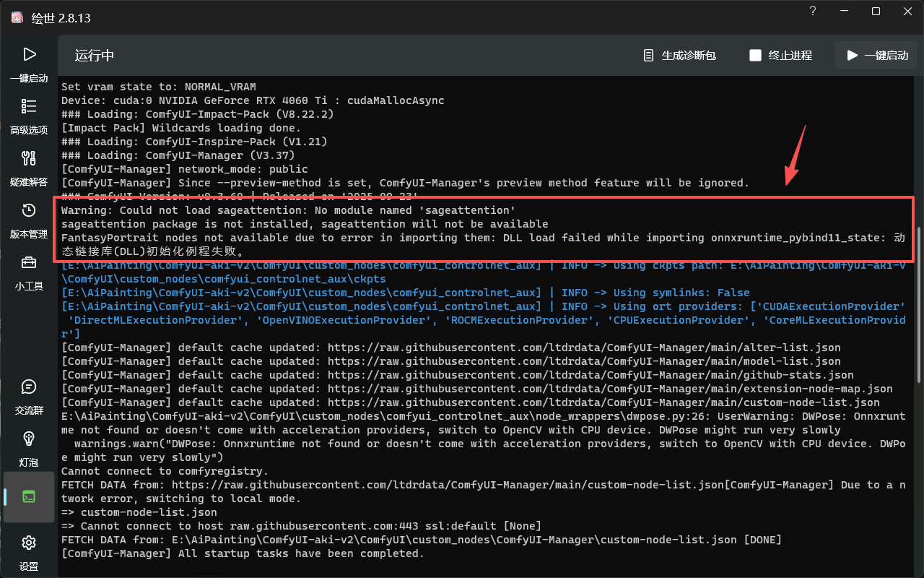The height and width of the screenshot is (578, 924).
Task: Open 设置 settings via gear icon
Action: [x=29, y=543]
